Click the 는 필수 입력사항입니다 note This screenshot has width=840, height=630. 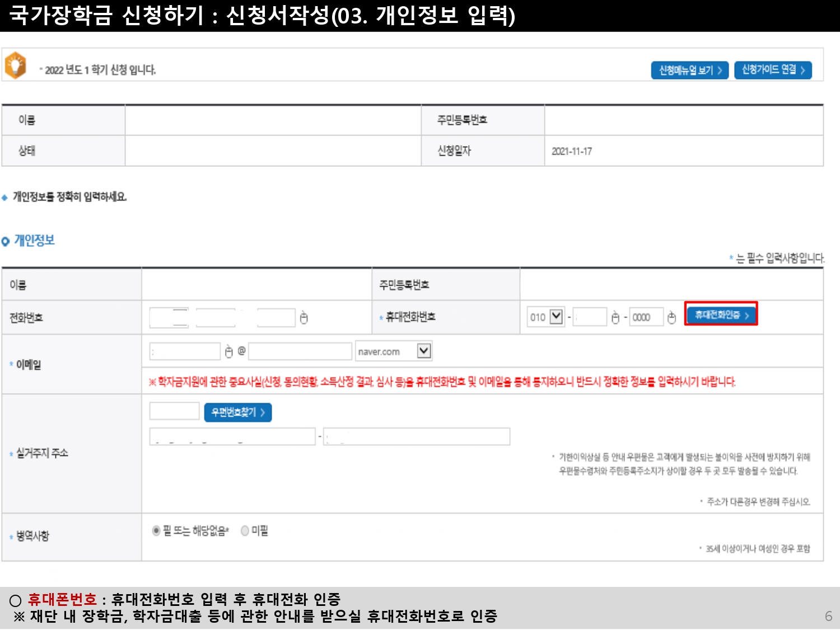coord(780,258)
